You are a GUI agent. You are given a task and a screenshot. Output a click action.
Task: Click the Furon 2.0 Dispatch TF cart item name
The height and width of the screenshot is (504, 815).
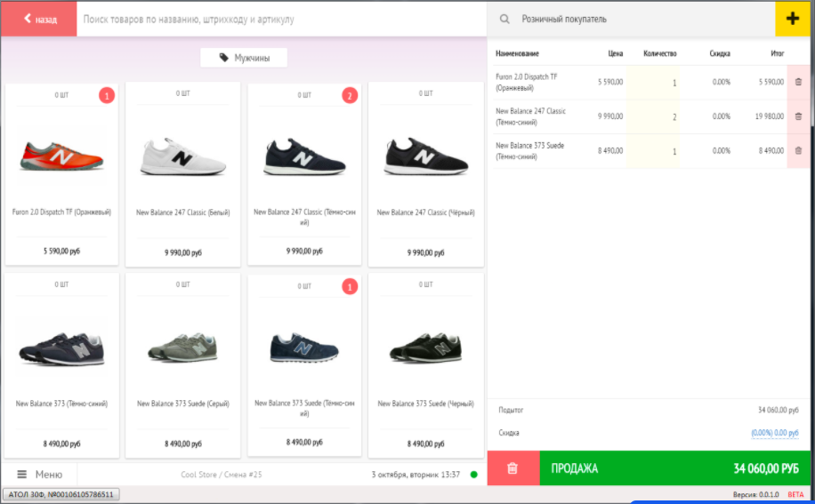click(526, 82)
